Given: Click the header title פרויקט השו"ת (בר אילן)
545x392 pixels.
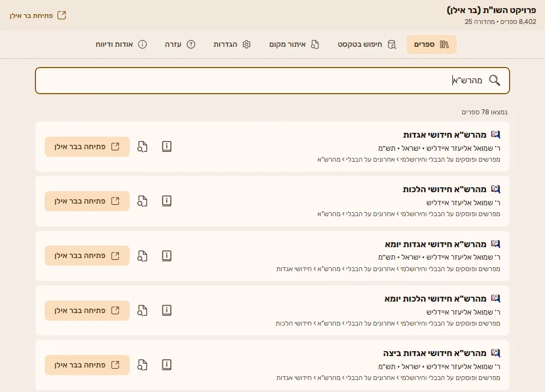Looking at the screenshot, I should click(x=492, y=10).
